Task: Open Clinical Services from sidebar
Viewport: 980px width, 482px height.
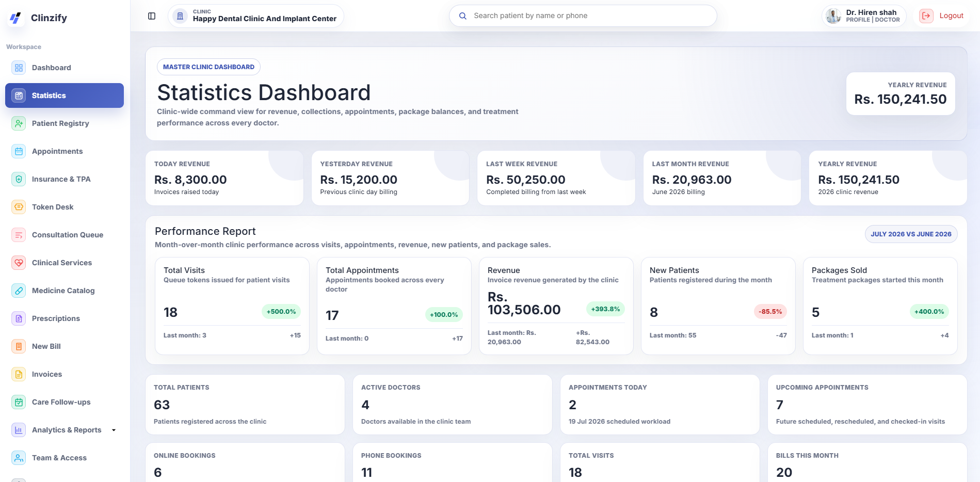Action: coord(65,263)
